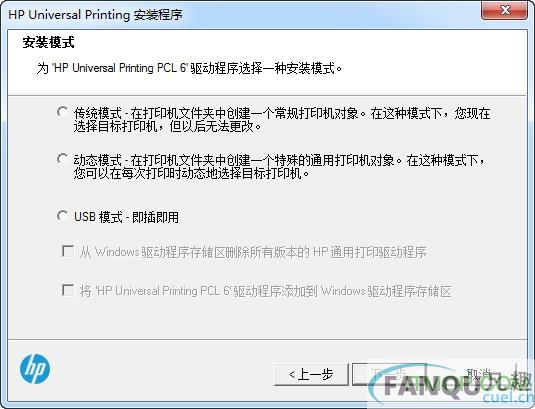This screenshot has width=535, height=409.
Task: Click the 取消 cancel button
Action: click(x=479, y=374)
